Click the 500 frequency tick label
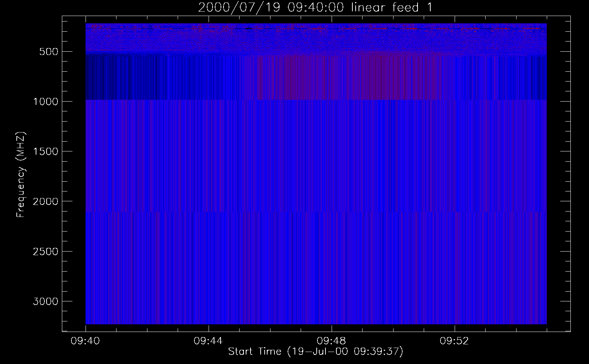This screenshot has height=364, width=589. 48,52
